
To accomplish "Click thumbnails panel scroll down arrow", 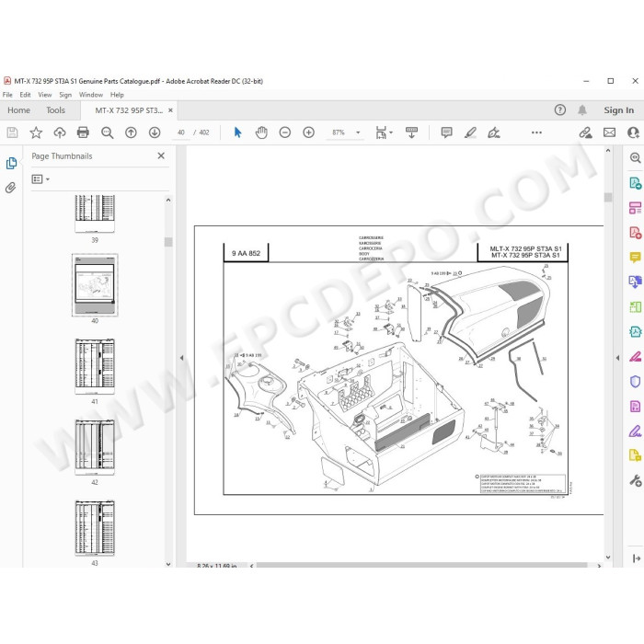I will pyautogui.click(x=168, y=564).
